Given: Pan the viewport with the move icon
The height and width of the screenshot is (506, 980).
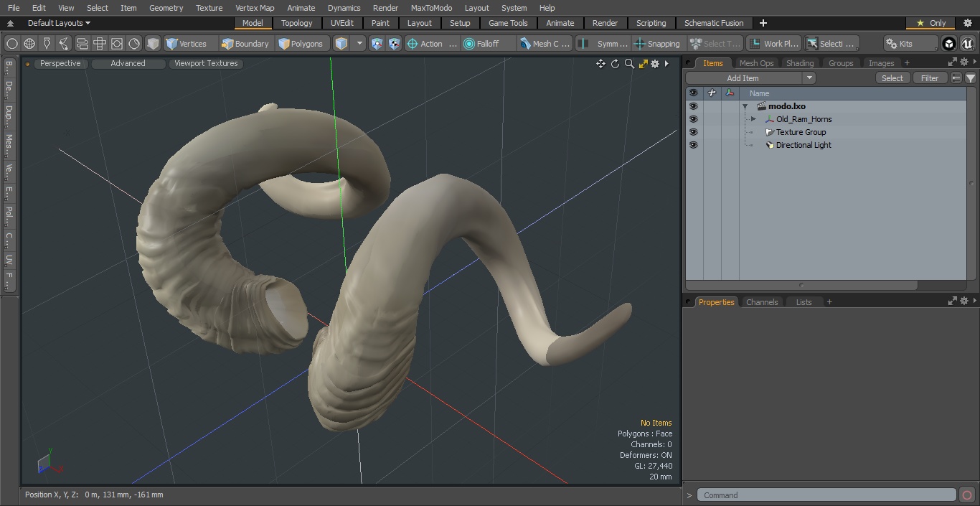Looking at the screenshot, I should (600, 63).
